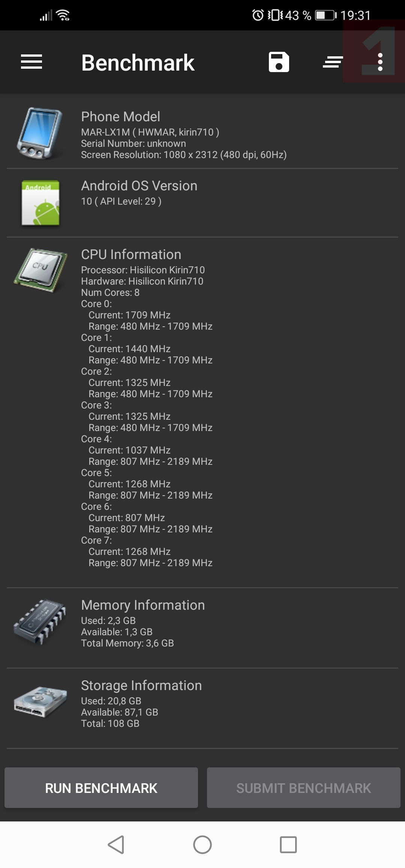Select the CPU Information heading
This screenshot has height=868, width=405.
tap(131, 255)
